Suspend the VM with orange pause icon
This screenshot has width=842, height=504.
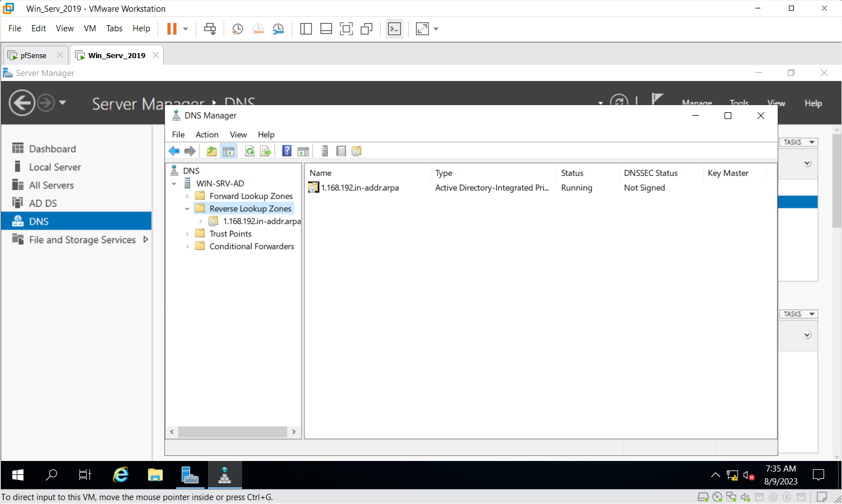[172, 28]
